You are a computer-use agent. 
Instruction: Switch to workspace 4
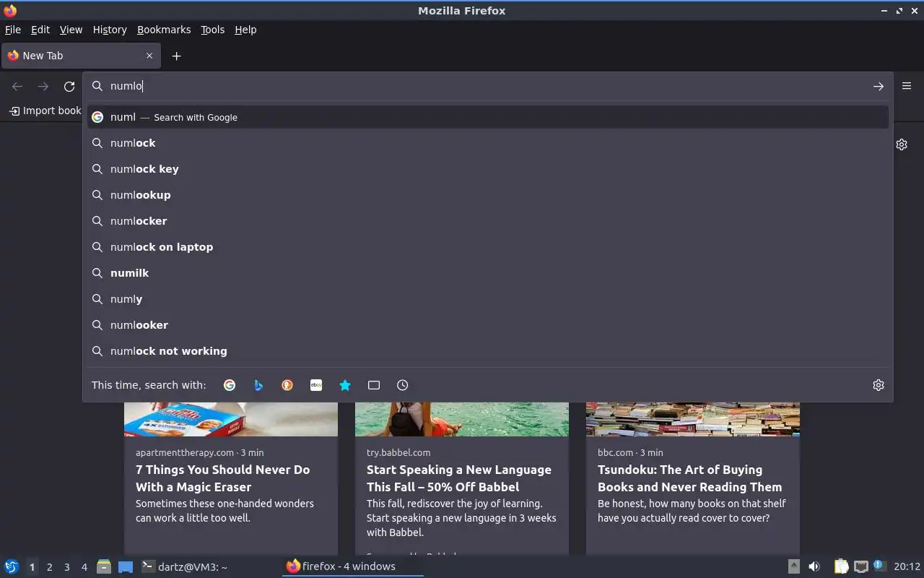[84, 567]
